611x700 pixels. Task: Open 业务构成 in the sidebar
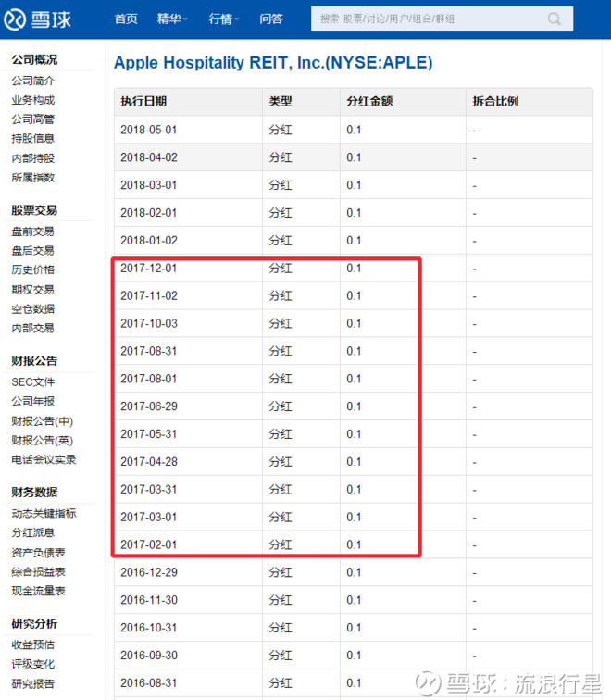[33, 100]
